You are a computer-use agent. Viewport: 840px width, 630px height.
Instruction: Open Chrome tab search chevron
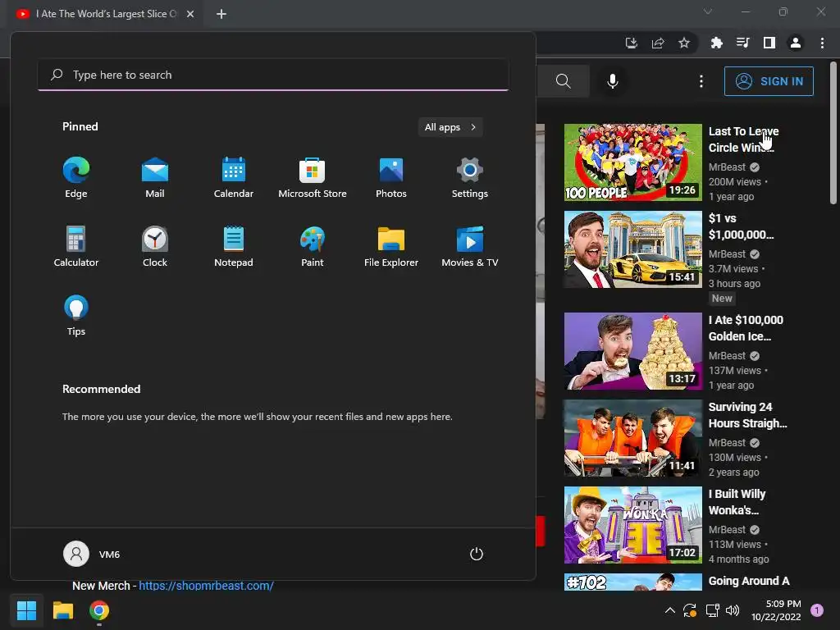[x=708, y=11]
